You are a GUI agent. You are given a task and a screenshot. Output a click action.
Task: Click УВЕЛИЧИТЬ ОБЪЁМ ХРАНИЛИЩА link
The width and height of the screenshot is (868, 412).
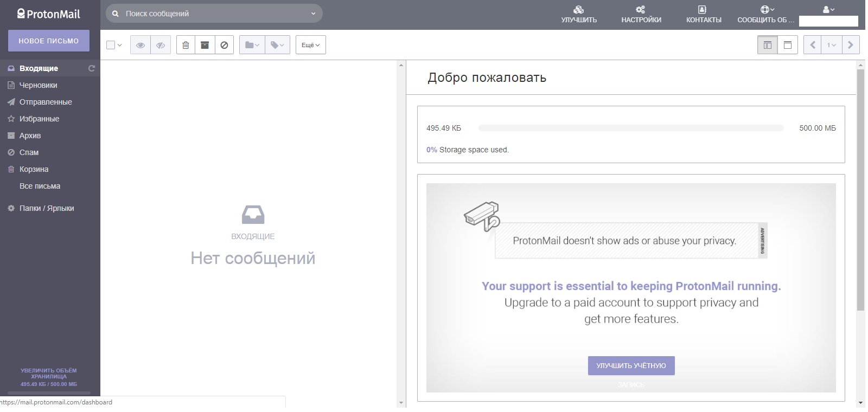click(x=49, y=374)
